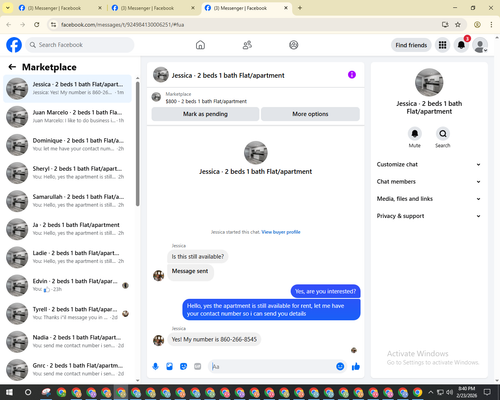The image size is (500, 400).
Task: Open Windows search circle on taskbar
Action: tap(28, 392)
